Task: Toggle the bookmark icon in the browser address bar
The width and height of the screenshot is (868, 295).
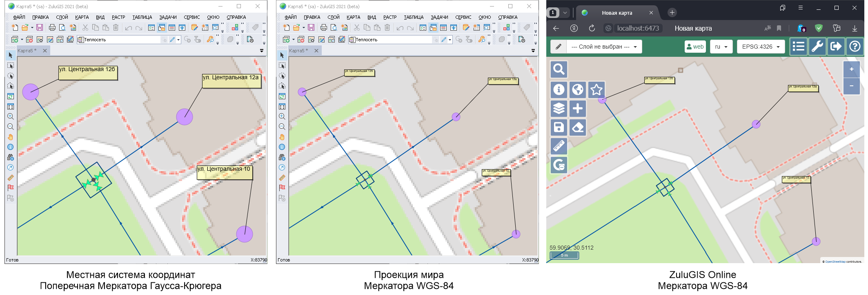Action: click(x=779, y=28)
